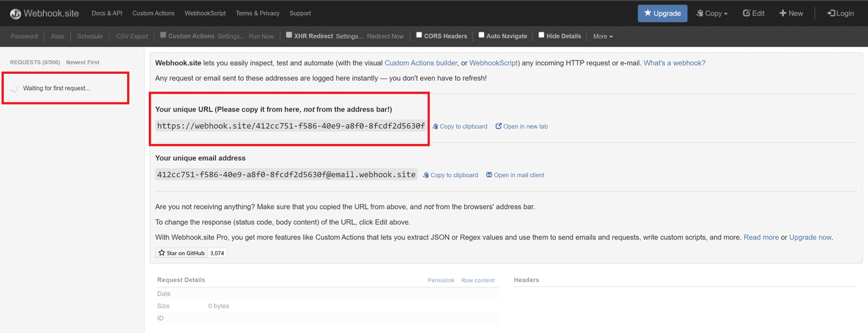Enable the CORS Headers checkbox
The image size is (868, 333).
419,36
